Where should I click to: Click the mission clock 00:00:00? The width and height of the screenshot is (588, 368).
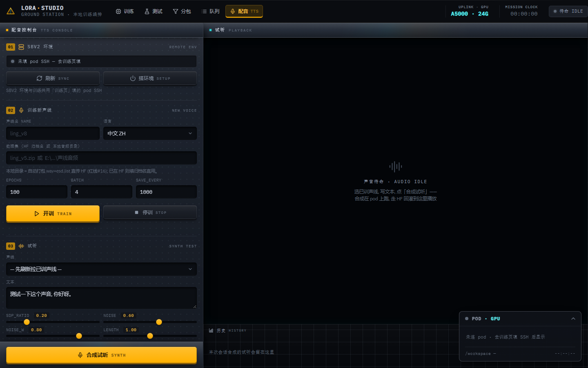pyautogui.click(x=524, y=14)
